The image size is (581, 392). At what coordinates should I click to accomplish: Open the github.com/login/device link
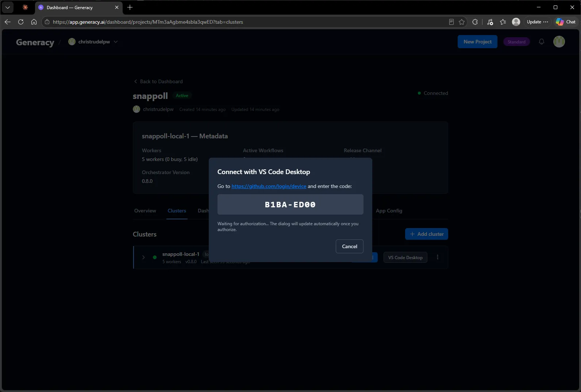pos(269,186)
